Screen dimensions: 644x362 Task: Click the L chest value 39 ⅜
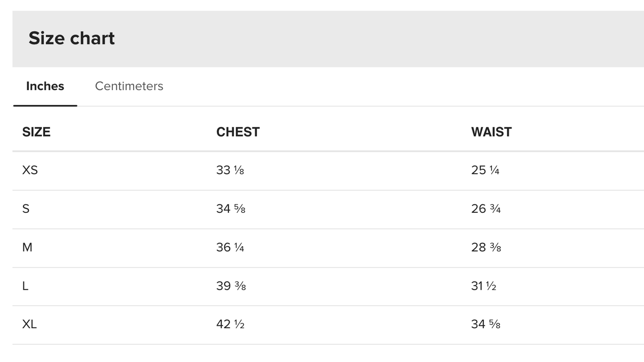point(231,286)
